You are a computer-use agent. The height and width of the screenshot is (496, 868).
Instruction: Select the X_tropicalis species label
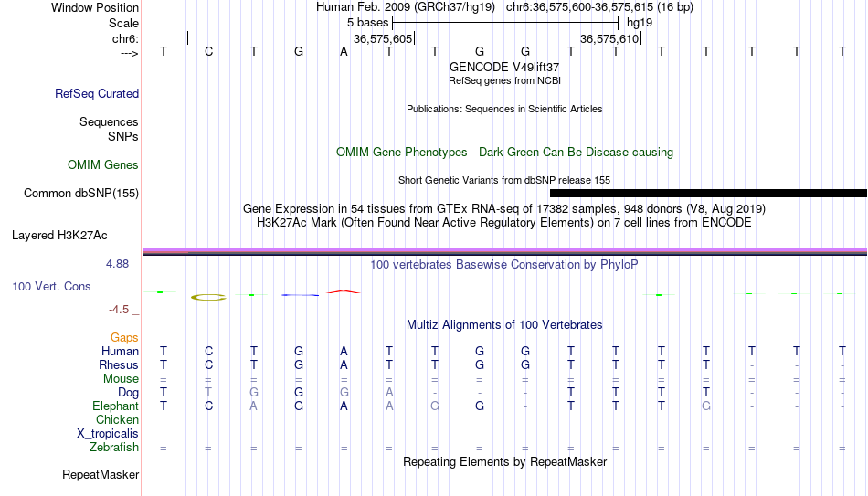pyautogui.click(x=108, y=434)
